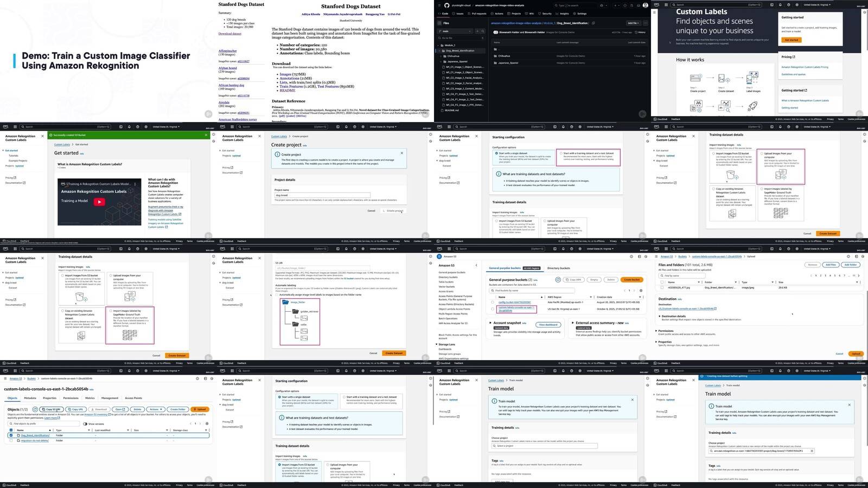The height and width of the screenshot is (488, 868).
Task: Select the Dog_Breed_Identification/ folder checkbox
Action: (11, 435)
